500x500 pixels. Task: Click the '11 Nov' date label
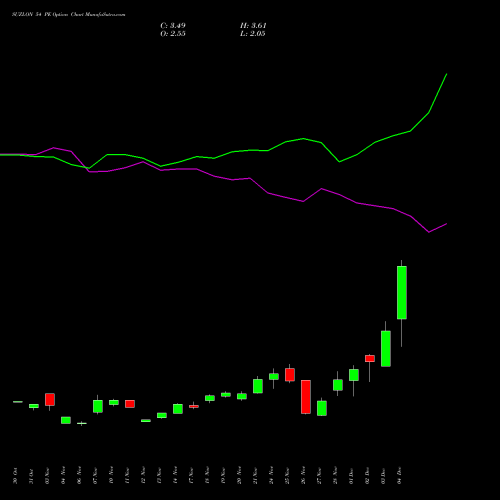127,476
